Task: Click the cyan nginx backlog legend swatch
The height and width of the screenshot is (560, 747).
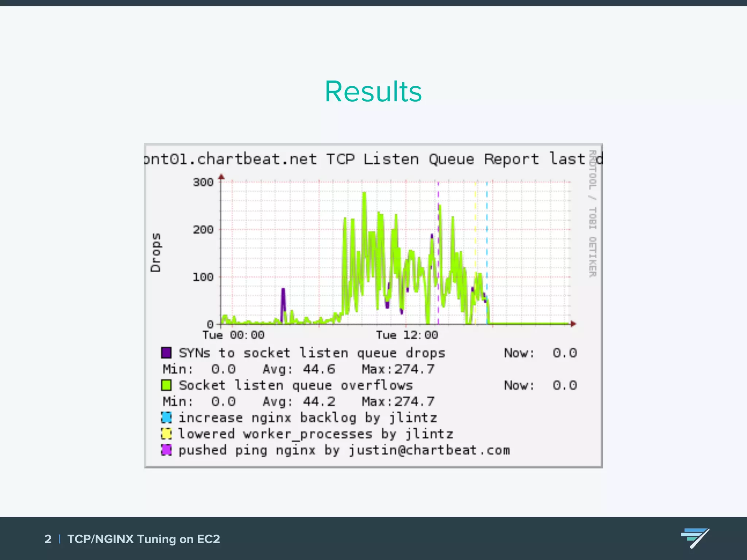Action: 166,417
